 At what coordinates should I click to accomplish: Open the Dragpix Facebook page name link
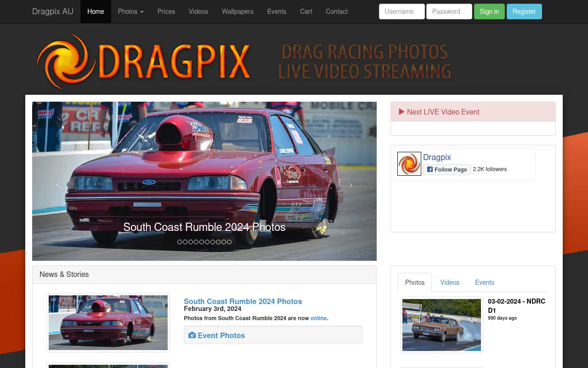[437, 157]
